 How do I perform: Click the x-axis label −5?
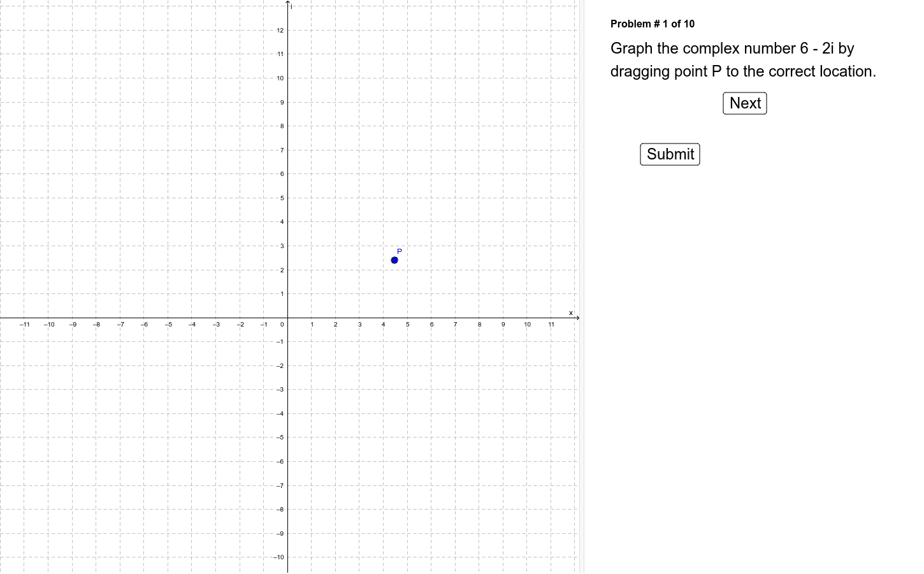click(168, 325)
